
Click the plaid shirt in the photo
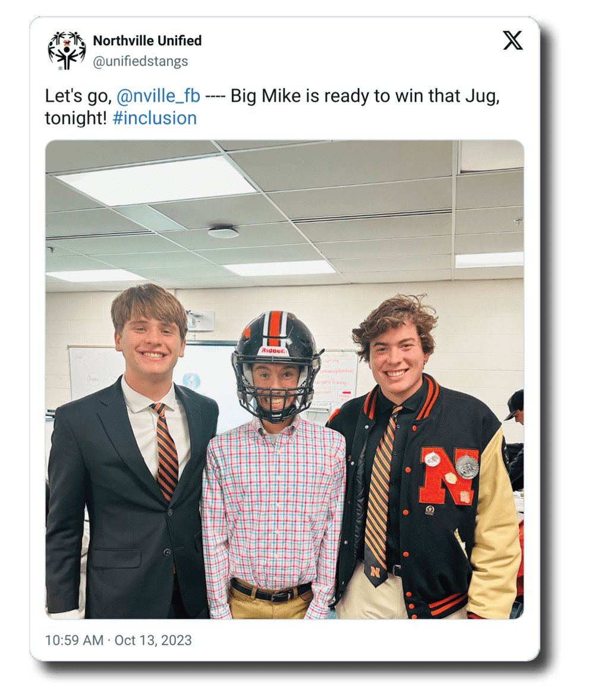point(273,506)
